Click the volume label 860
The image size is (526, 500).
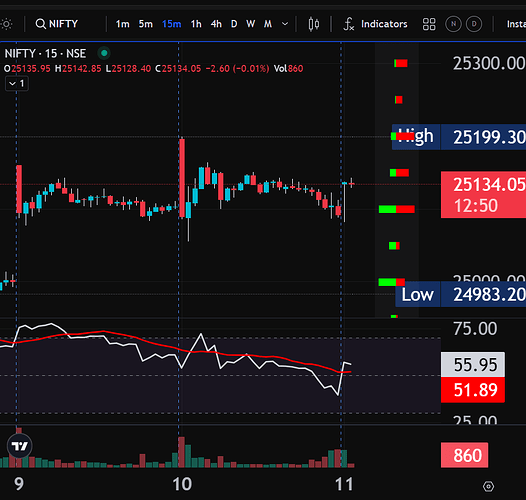(x=465, y=455)
